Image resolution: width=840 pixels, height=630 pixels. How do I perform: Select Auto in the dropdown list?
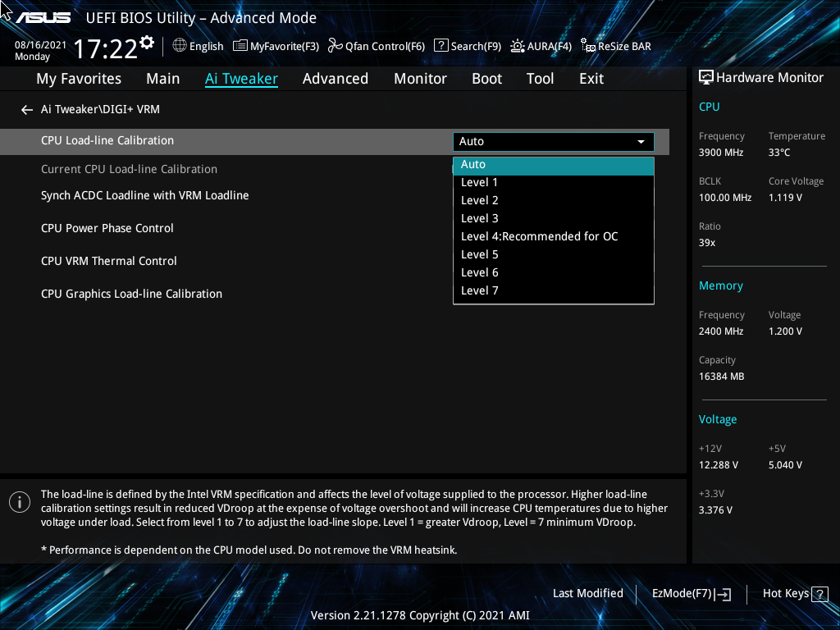[x=554, y=166]
